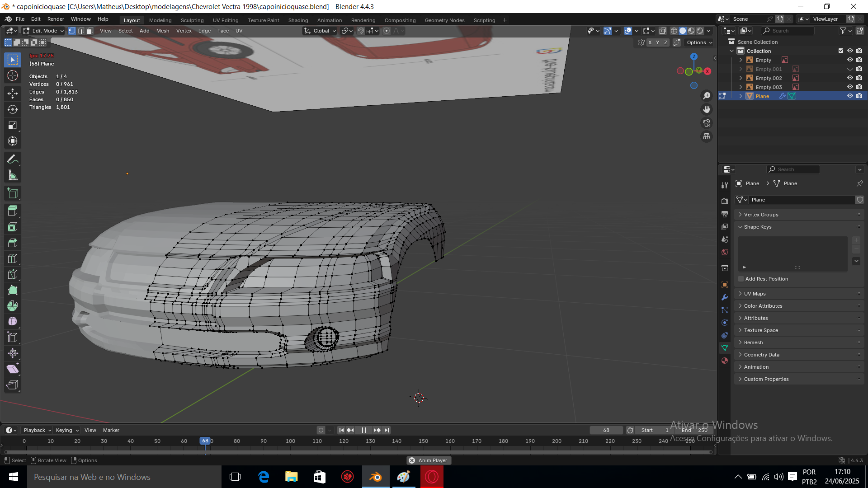The width and height of the screenshot is (868, 488).
Task: Open Paint app from Windows taskbar
Action: [x=403, y=477]
